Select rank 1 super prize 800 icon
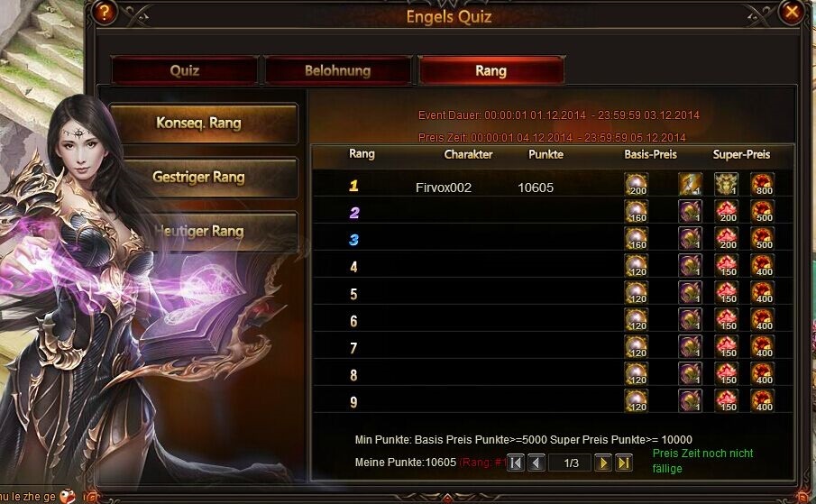Image resolution: width=816 pixels, height=504 pixels. click(x=762, y=184)
